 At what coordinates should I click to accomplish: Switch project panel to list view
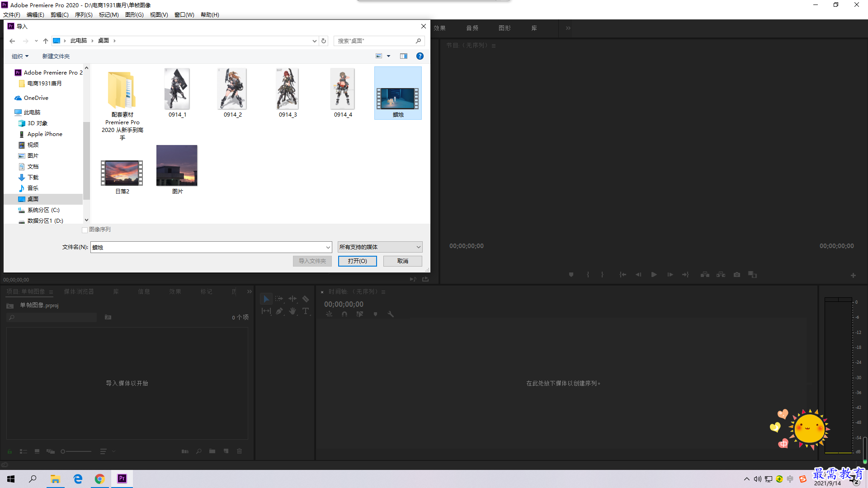coord(24,451)
